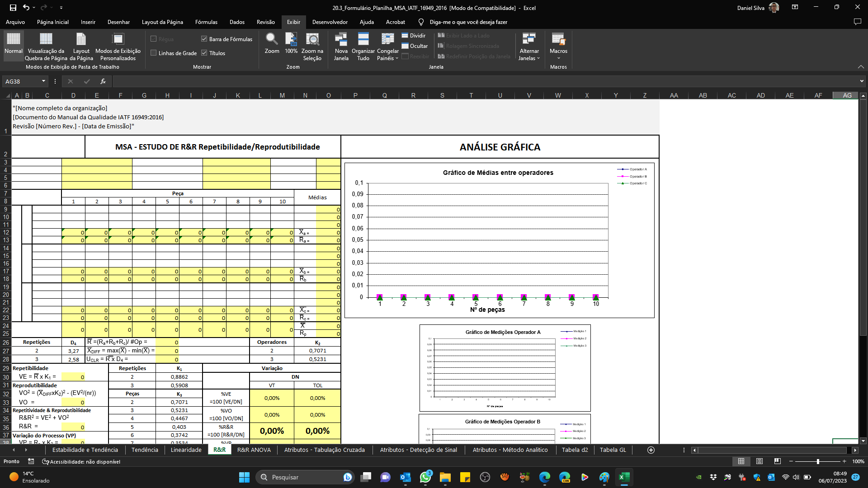Open Modos de Exibição Personalizados
The height and width of the screenshot is (488, 868).
pyautogui.click(x=118, y=45)
